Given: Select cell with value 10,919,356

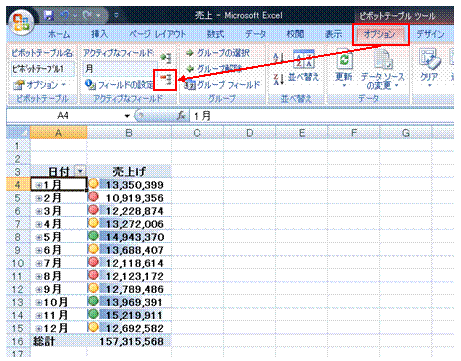Looking at the screenshot, I should [x=129, y=198].
